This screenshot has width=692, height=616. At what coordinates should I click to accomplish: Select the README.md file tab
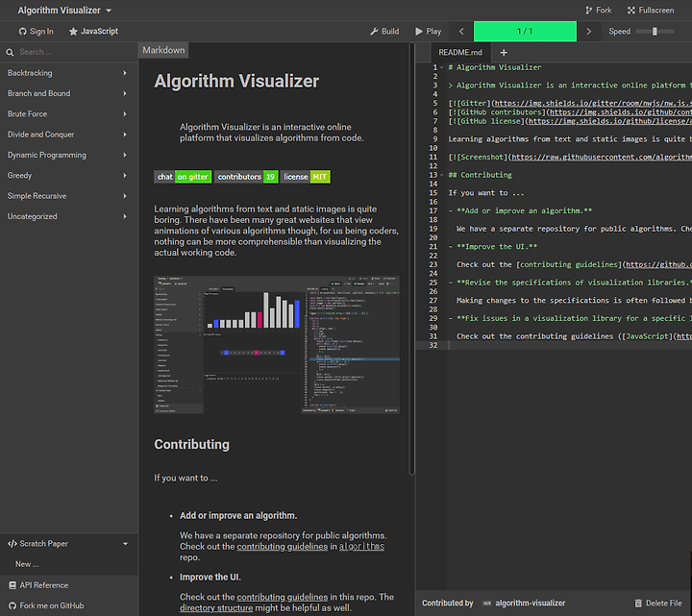tap(460, 52)
